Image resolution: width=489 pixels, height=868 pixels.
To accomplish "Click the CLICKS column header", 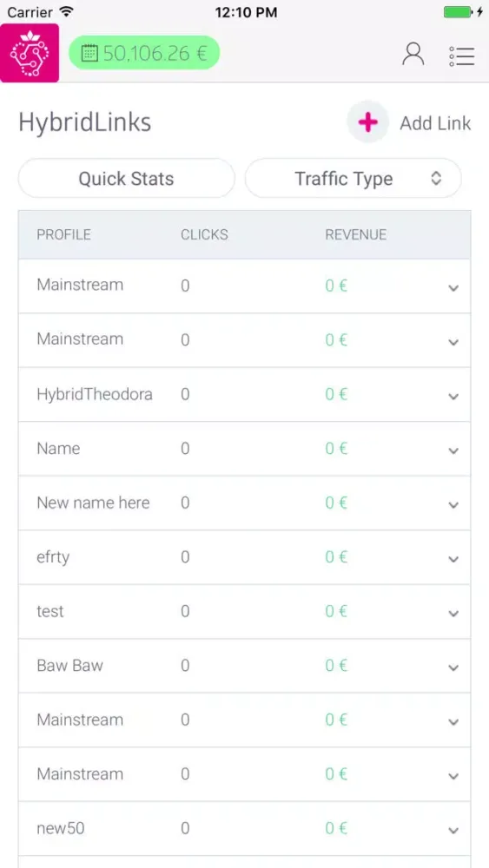I will [x=204, y=234].
